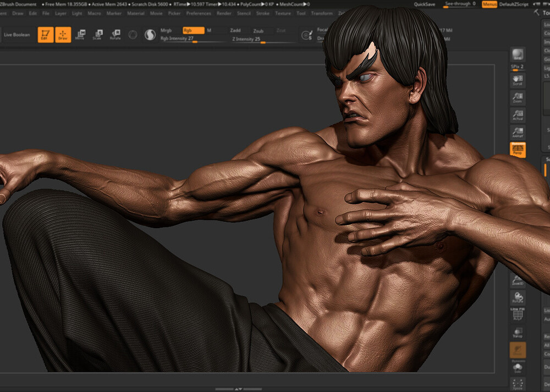Click the SPix slider
The width and height of the screenshot is (550, 392).
click(x=518, y=67)
